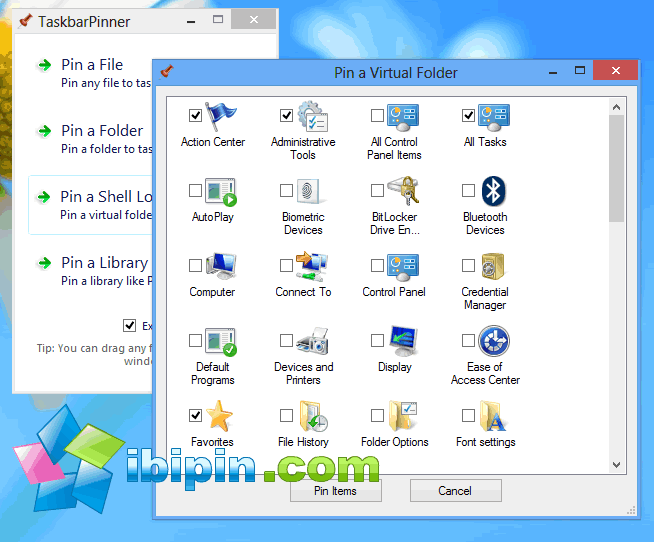The height and width of the screenshot is (542, 654).
Task: Click the Control Panel icon
Action: point(403,266)
